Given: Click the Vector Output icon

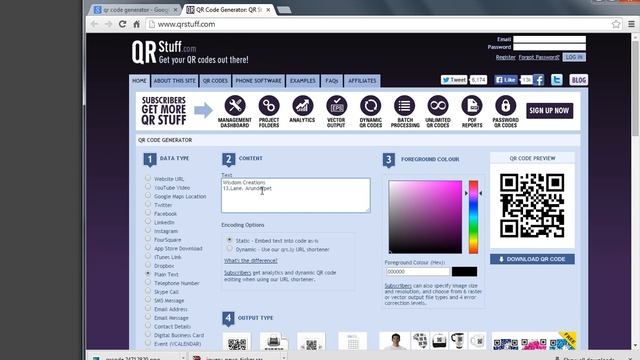Looking at the screenshot, I should 336,106.
